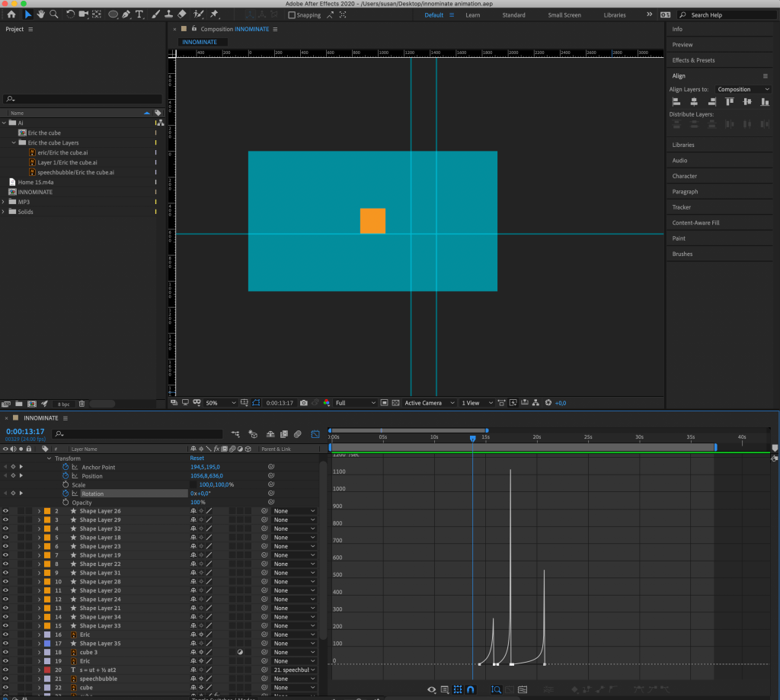
Task: Select the Hand tool in the toolbar
Action: [x=41, y=14]
